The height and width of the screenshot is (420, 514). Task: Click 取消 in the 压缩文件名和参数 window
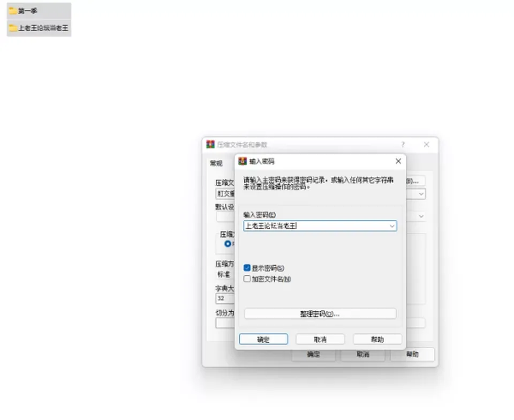click(x=363, y=355)
